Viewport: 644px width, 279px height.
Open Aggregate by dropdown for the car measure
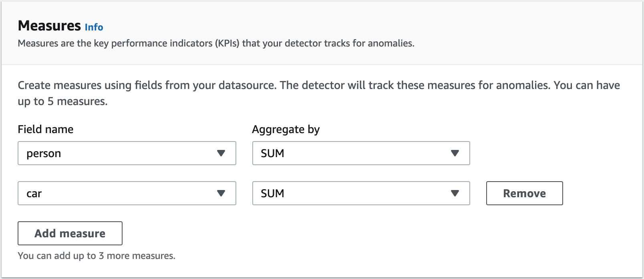[360, 193]
